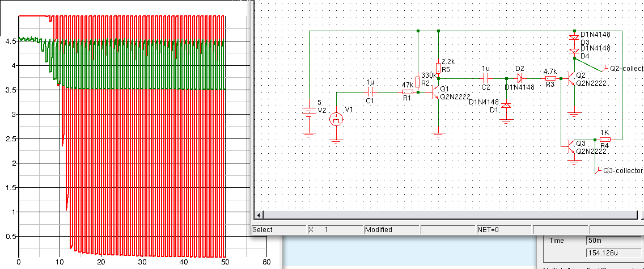Click the V2 battery symbol
The image size is (644, 269).
tap(309, 111)
